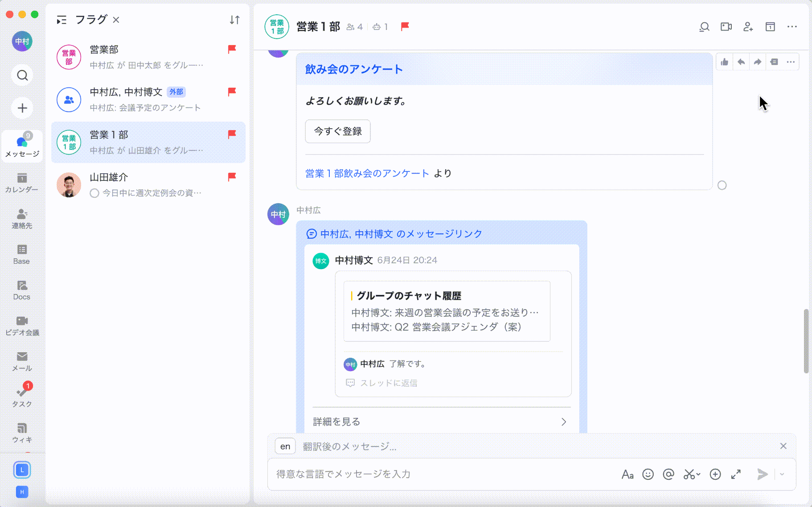
Task: Open the send options dropdown arrow
Action: pos(782,474)
